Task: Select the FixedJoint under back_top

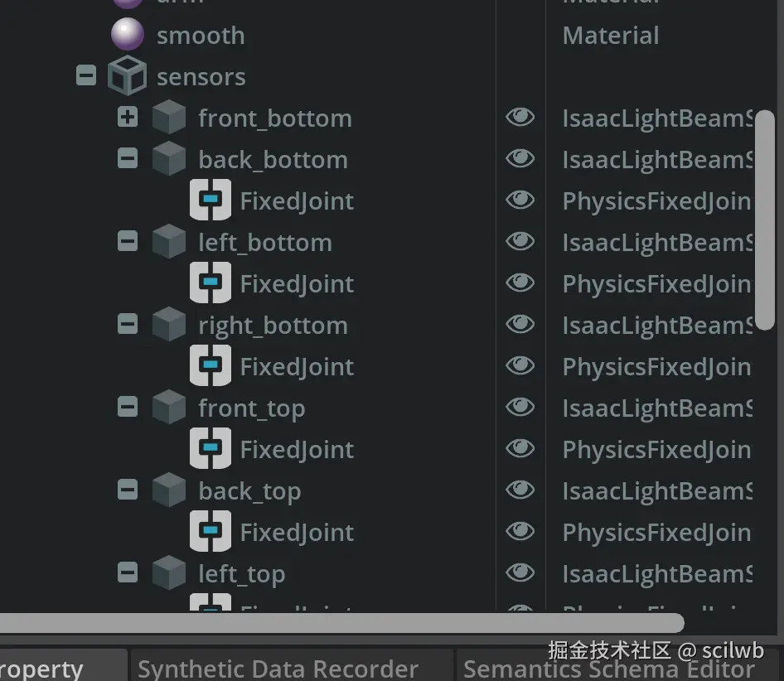Action: [x=296, y=533]
